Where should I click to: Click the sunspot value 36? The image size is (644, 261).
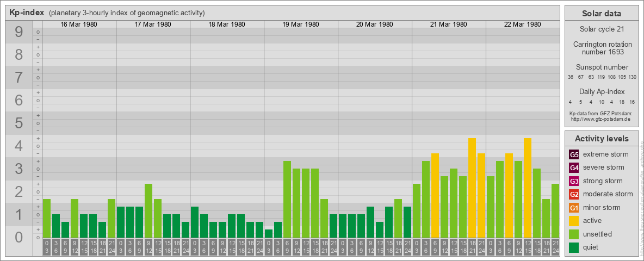(571, 77)
